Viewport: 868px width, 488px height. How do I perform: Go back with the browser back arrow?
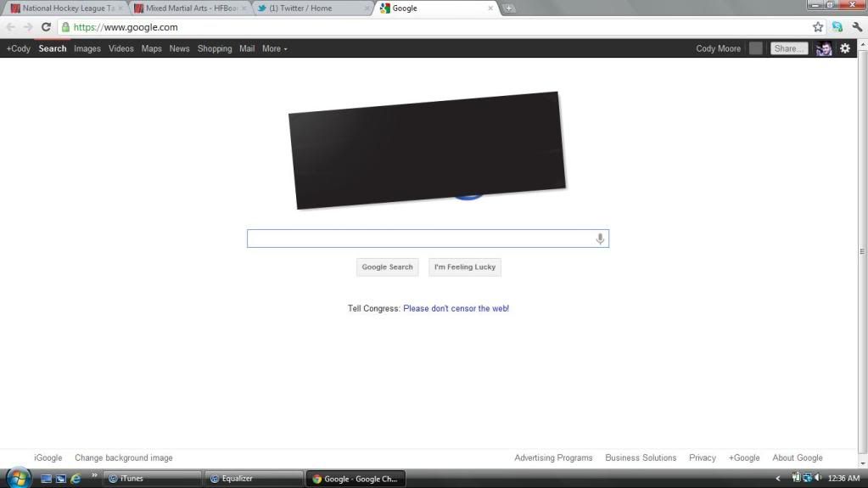click(x=10, y=27)
